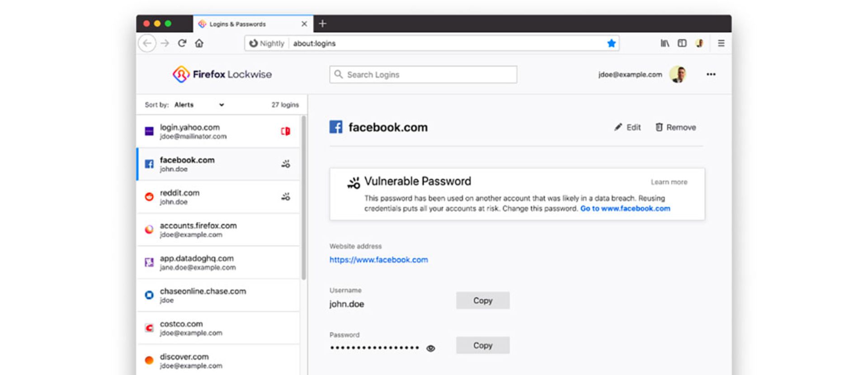868x375 pixels.
Task: Open a new browser tab
Action: [x=322, y=24]
